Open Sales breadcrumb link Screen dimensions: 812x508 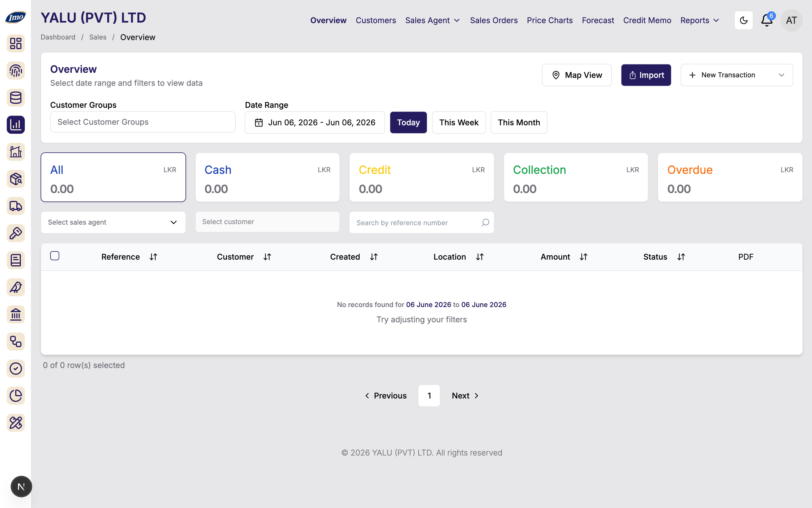98,37
